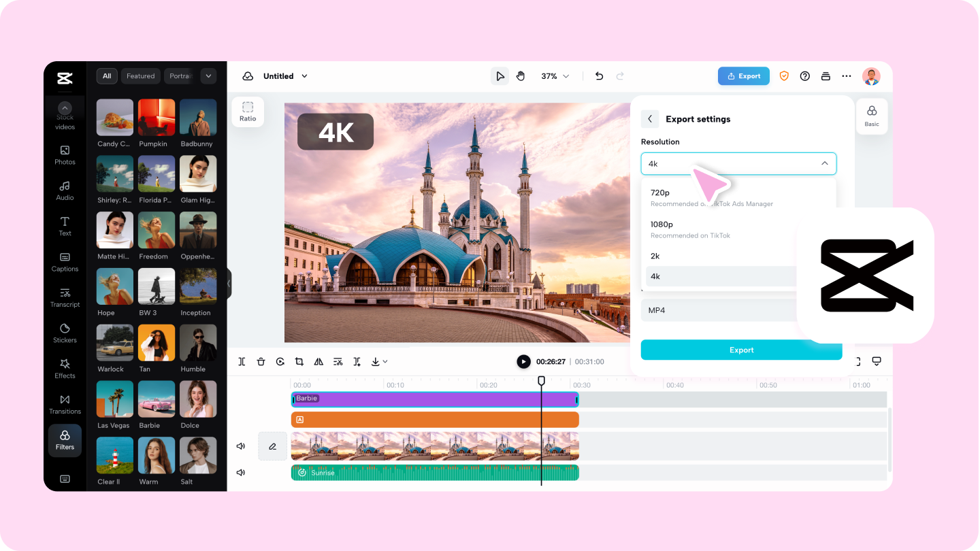Open the Stickers panel
The height and width of the screenshot is (551, 980).
(65, 333)
